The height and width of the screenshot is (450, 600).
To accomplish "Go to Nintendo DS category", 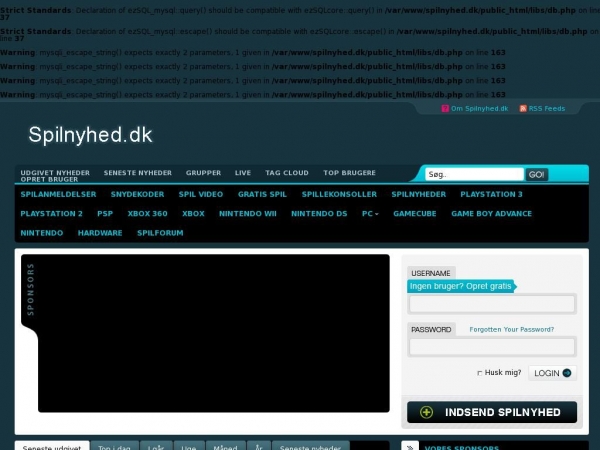I will (x=319, y=214).
